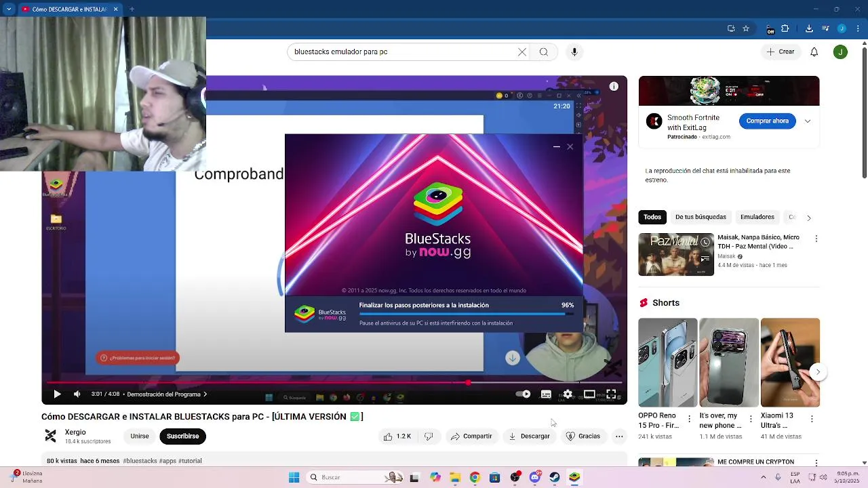This screenshot has width=868, height=488.
Task: Open the Paz Mental video thumbnail
Action: pyautogui.click(x=676, y=254)
